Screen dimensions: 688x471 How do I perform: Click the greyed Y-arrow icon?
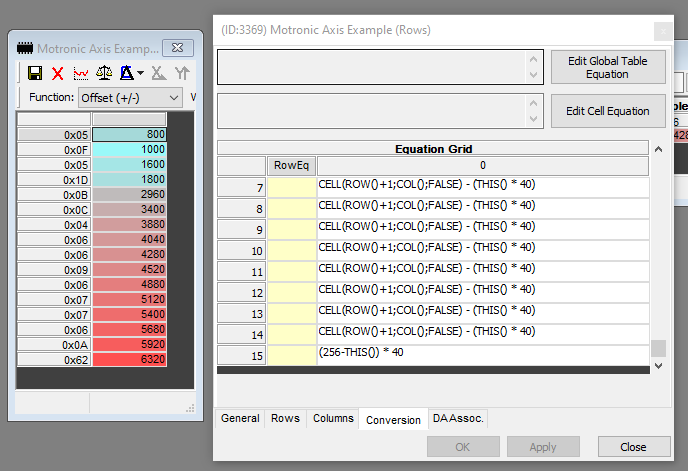tap(182, 73)
